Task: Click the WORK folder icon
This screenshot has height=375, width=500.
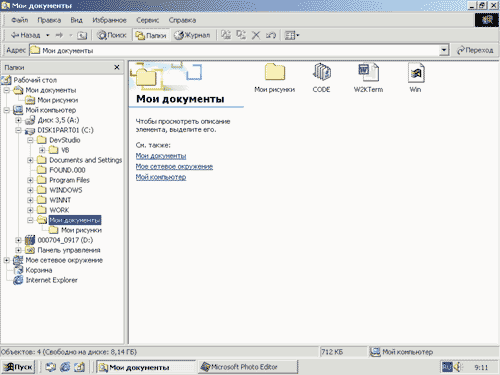Action: [42, 210]
